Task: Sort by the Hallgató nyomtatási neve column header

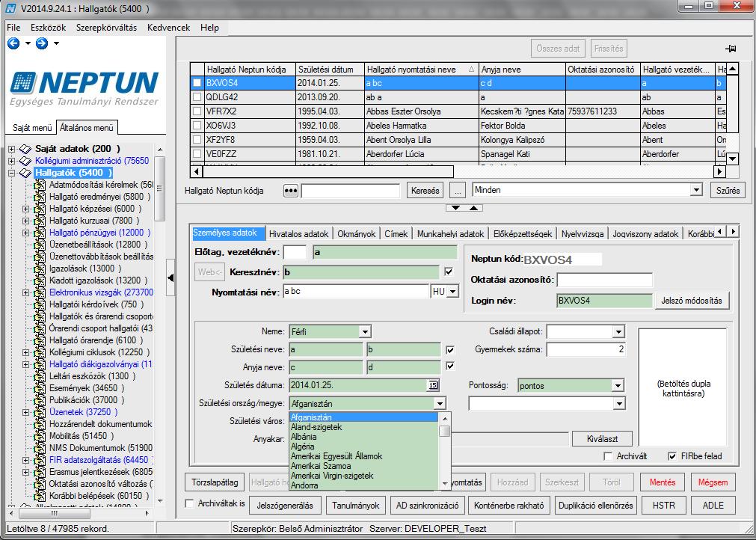Action: [422, 70]
